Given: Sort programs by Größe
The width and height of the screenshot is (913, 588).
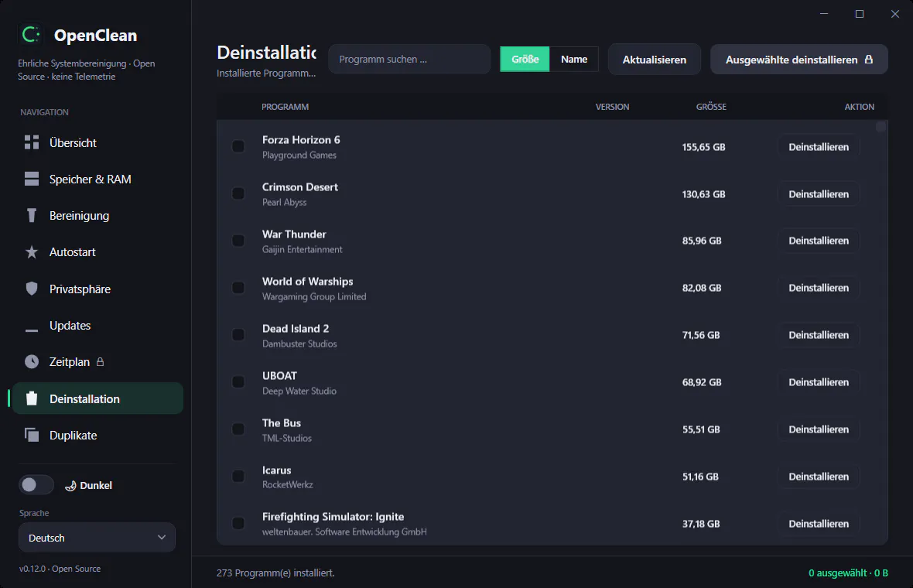Looking at the screenshot, I should coord(525,60).
